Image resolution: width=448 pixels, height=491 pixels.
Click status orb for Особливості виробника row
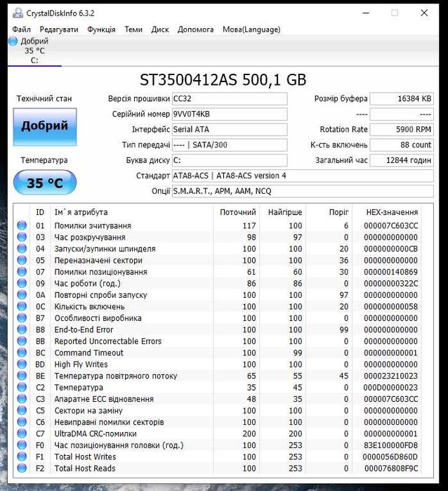click(x=22, y=318)
